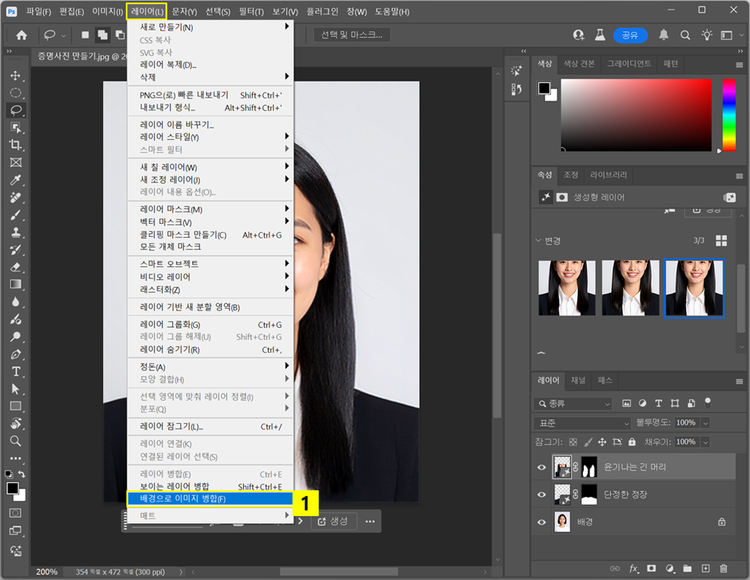Toggle visibility of 단정한 정장 layer

(541, 494)
